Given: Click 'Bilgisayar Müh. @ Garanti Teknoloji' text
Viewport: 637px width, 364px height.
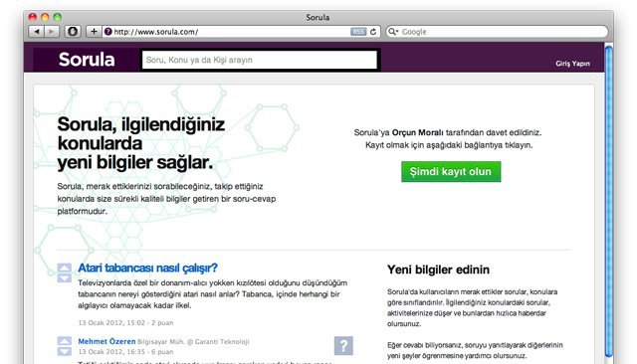Looking at the screenshot, I should coord(193,342).
